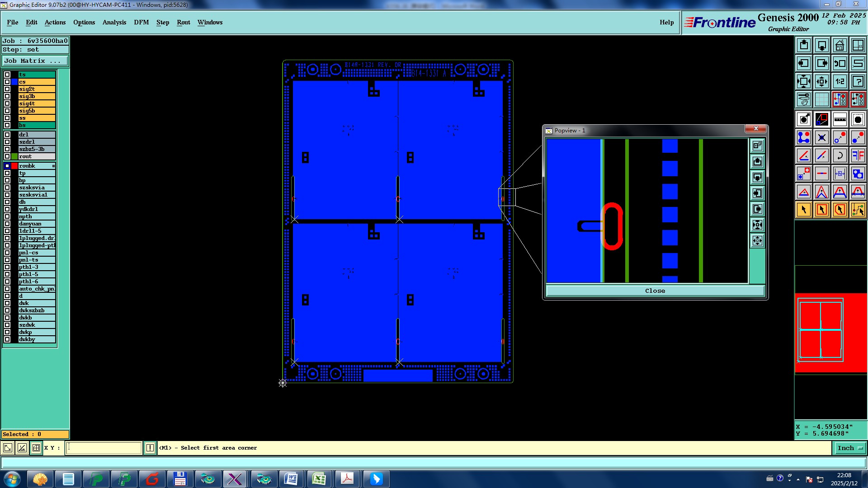Select the ruler measurement tool
Image resolution: width=868 pixels, height=488 pixels.
[x=840, y=119]
